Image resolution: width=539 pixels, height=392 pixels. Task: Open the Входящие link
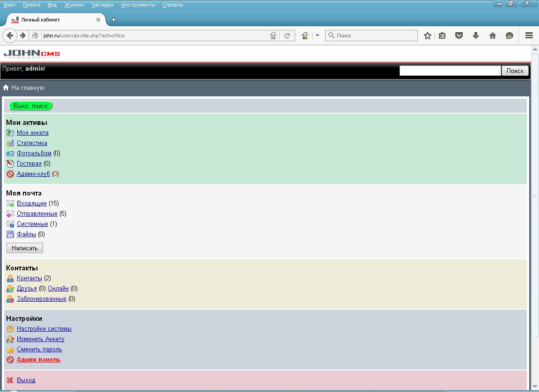click(x=32, y=203)
